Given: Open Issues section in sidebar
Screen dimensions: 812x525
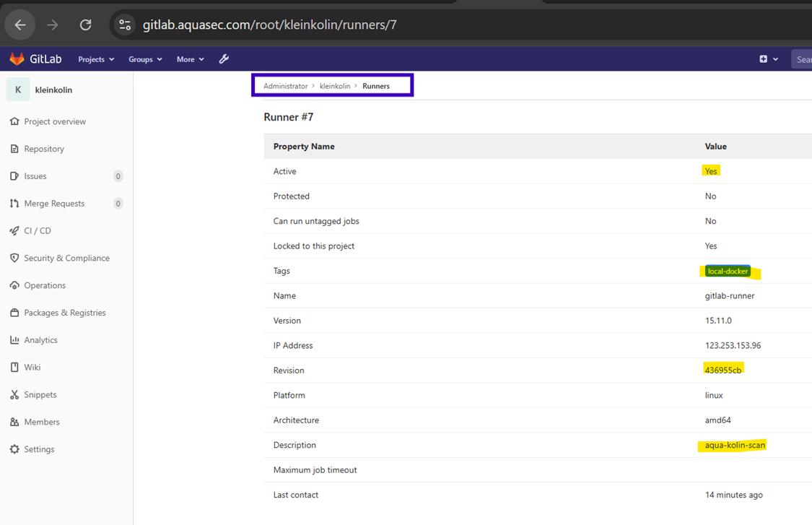Looking at the screenshot, I should coord(35,176).
